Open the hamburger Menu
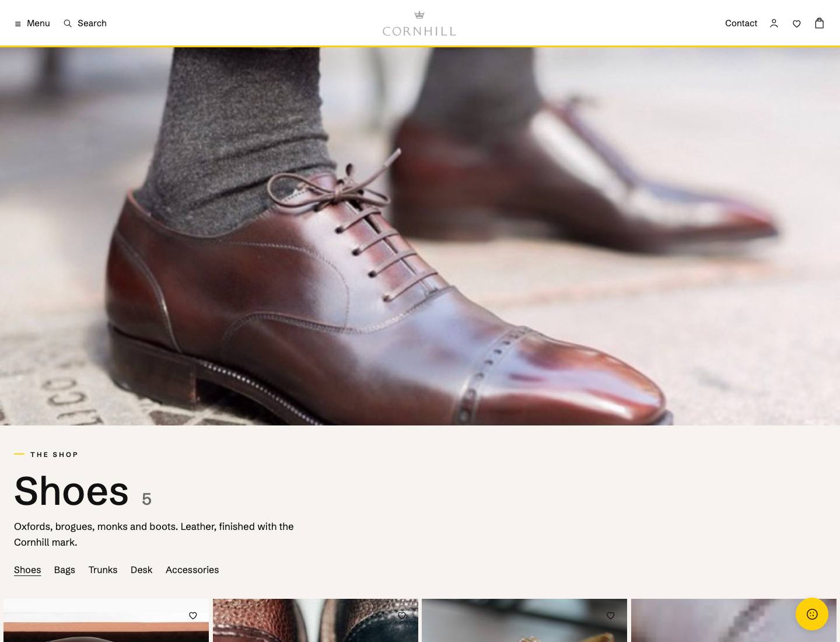 click(32, 23)
